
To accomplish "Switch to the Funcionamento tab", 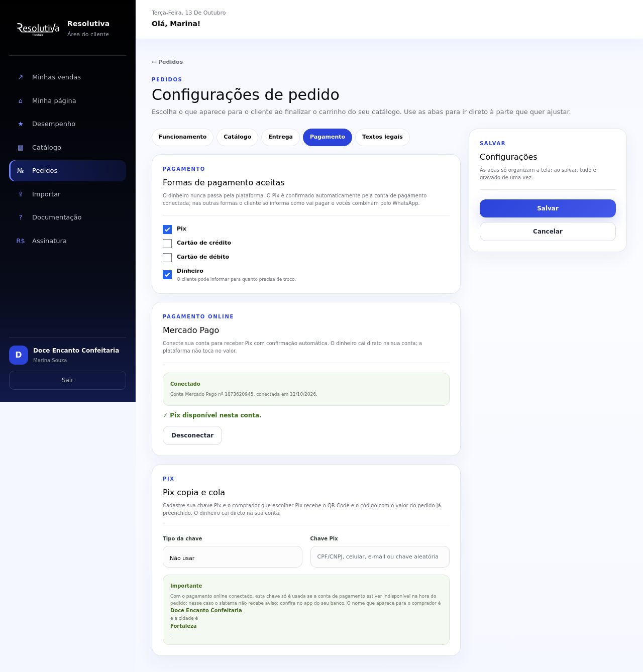I will [183, 137].
